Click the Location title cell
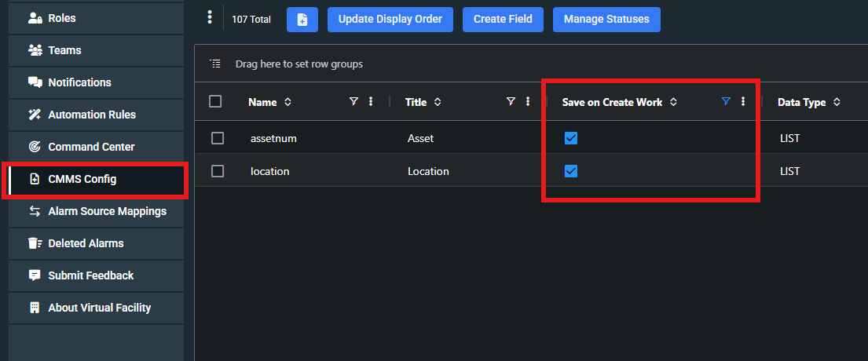868x361 pixels. 428,171
